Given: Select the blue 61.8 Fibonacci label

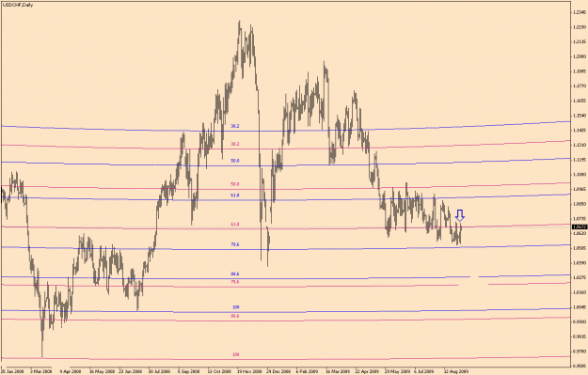Looking at the screenshot, I should [x=235, y=195].
